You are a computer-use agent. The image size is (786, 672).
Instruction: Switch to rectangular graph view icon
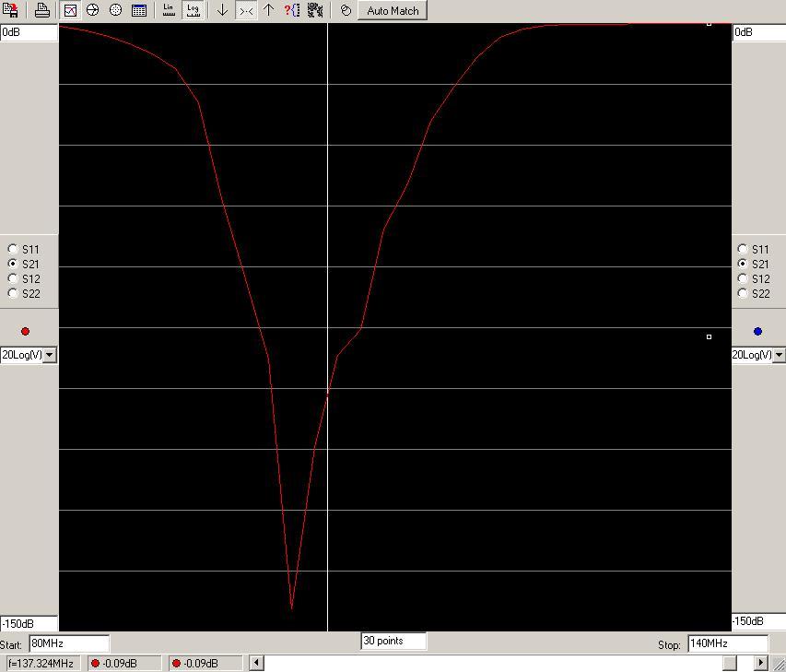(70, 10)
